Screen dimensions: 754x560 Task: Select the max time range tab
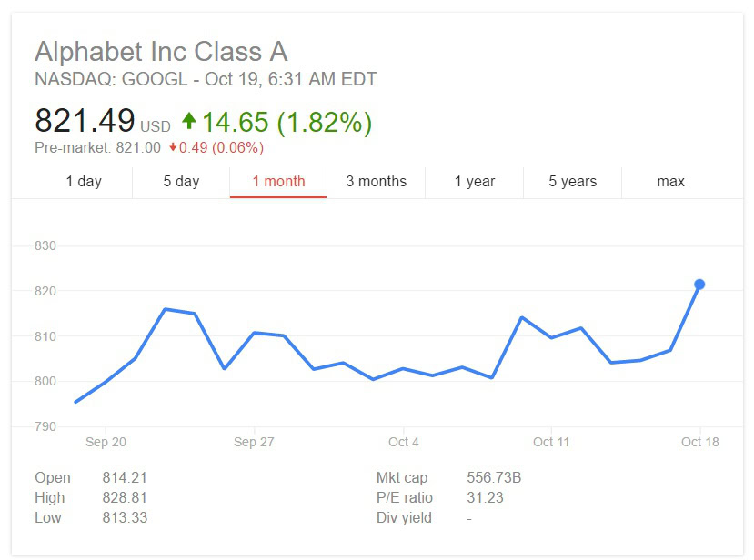click(670, 182)
